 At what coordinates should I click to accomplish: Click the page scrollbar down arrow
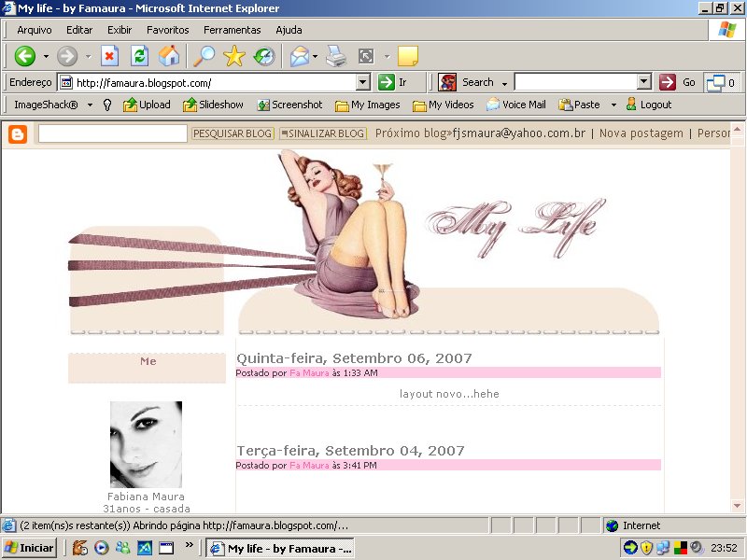(738, 506)
